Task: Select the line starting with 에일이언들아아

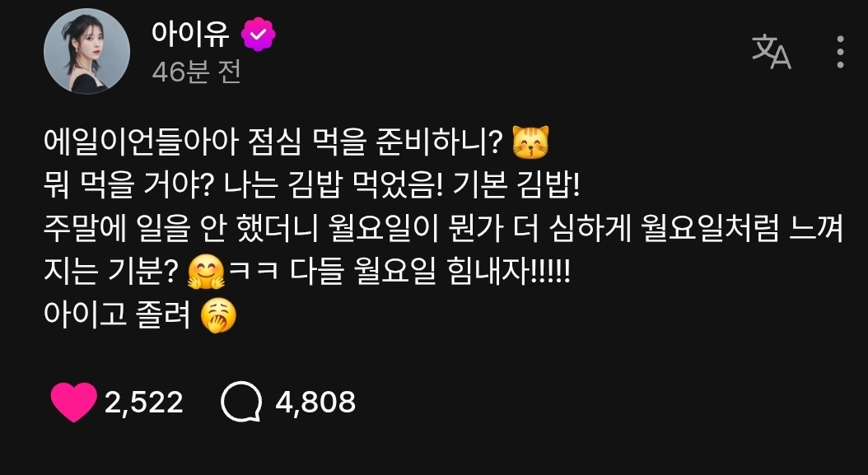Action: pyautogui.click(x=296, y=143)
